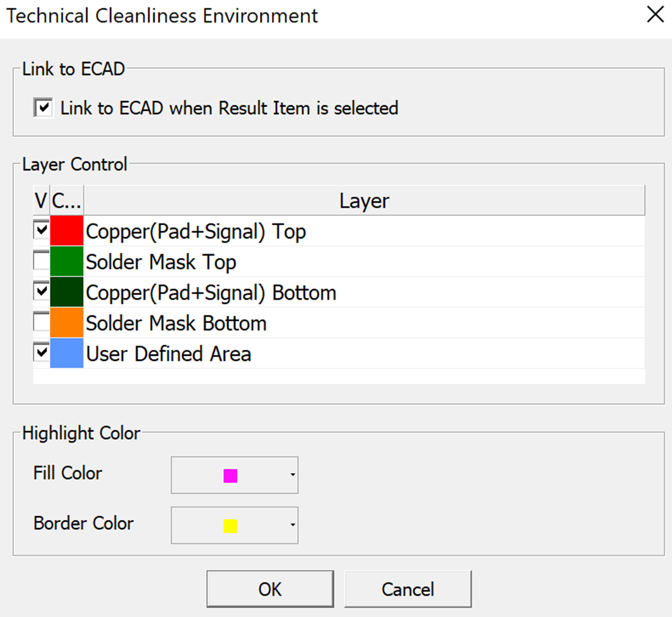Close the Technical Cleanliness Environment dialog
This screenshot has height=617, width=672.
pos(655,15)
